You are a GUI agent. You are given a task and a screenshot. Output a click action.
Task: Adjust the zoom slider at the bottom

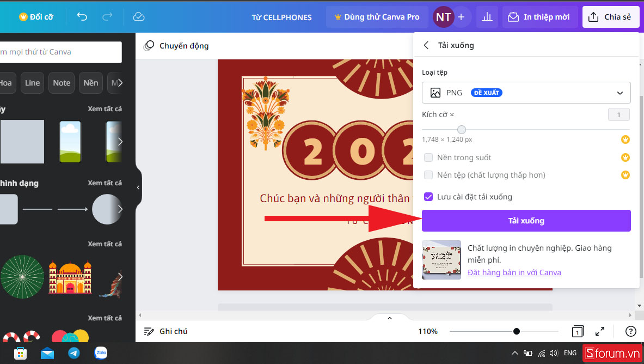pos(516,331)
